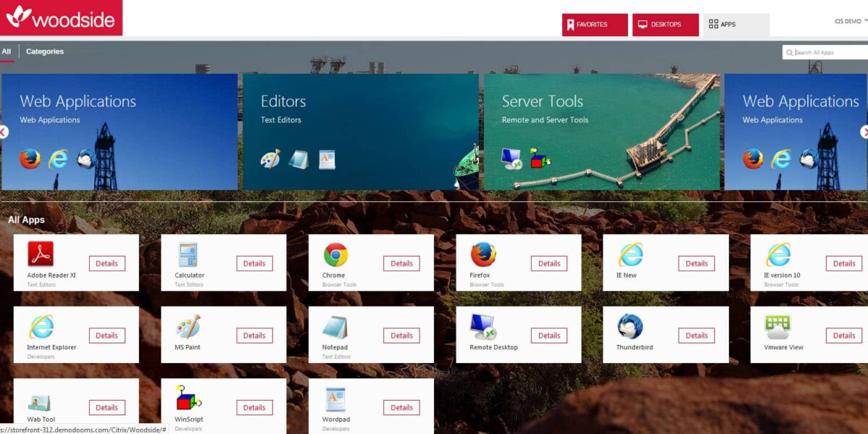Open Details for IE version 10
868x434 pixels.
click(x=844, y=263)
